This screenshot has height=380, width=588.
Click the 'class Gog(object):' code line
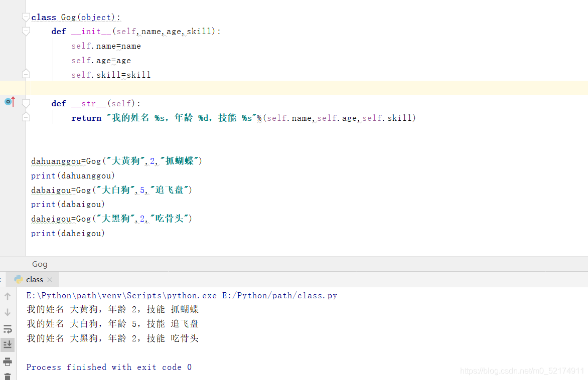[76, 17]
